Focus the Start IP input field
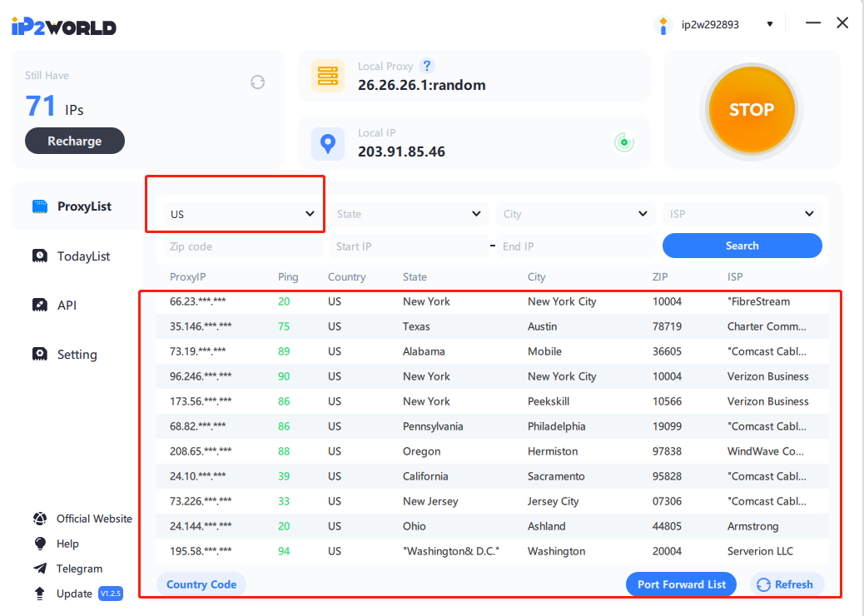This screenshot has height=616, width=864. [x=409, y=246]
